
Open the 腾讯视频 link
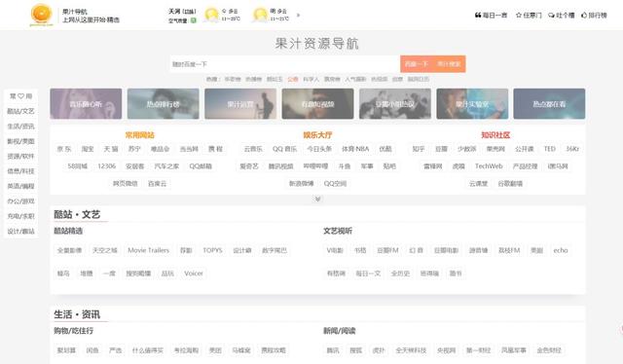(281, 166)
